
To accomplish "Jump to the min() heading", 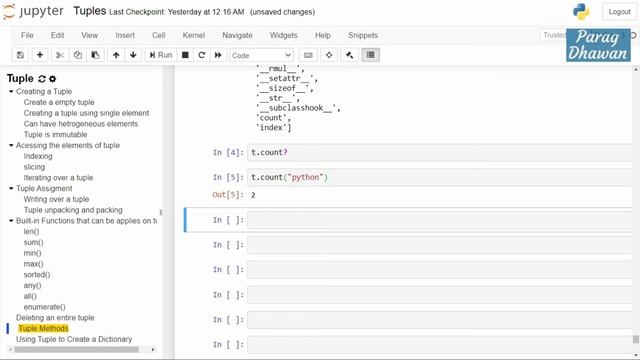I will (32, 253).
